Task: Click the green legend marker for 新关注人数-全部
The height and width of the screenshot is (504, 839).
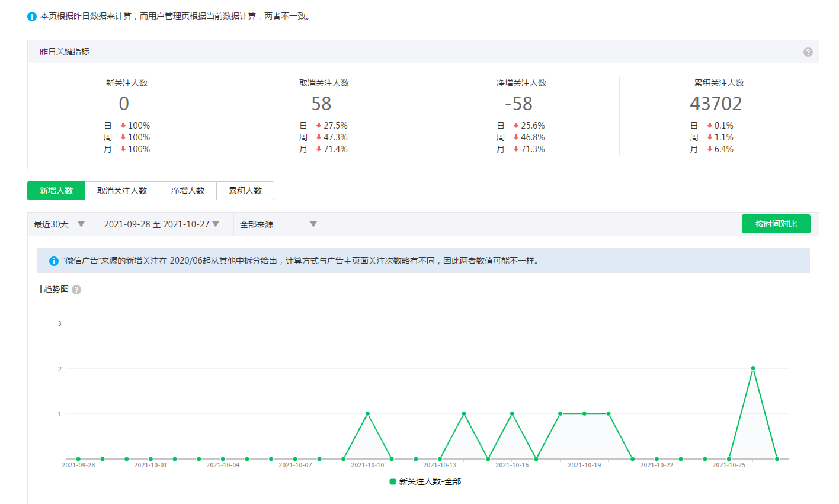Action: click(x=392, y=481)
